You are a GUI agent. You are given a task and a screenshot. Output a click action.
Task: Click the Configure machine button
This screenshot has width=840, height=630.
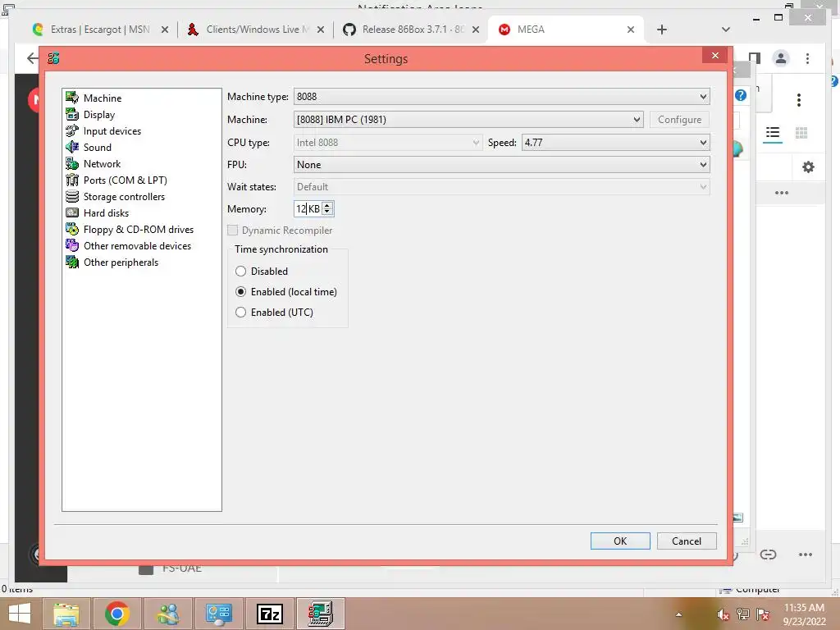point(680,120)
